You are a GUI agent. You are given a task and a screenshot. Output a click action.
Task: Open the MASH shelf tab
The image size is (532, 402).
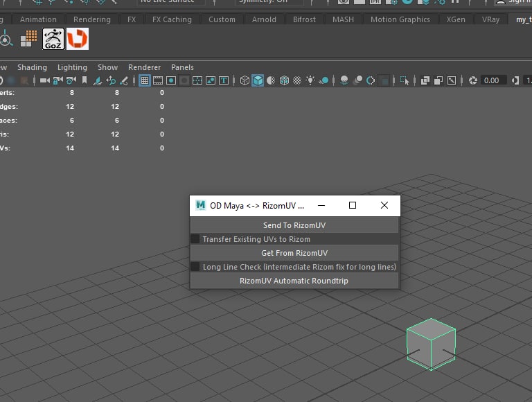point(343,19)
